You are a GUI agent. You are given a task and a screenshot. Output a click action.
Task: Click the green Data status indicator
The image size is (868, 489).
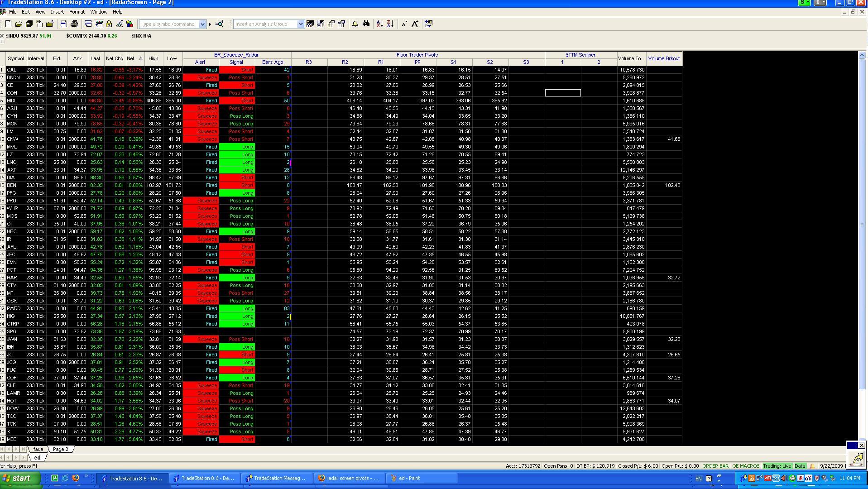[x=800, y=466]
